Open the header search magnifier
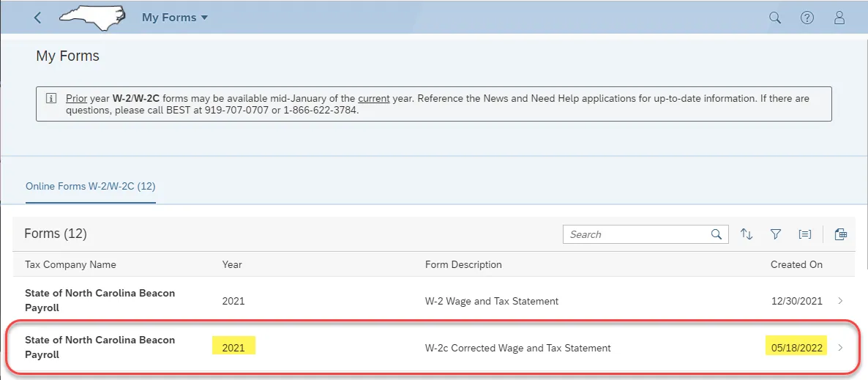Viewport: 868px width, 380px height. (775, 18)
